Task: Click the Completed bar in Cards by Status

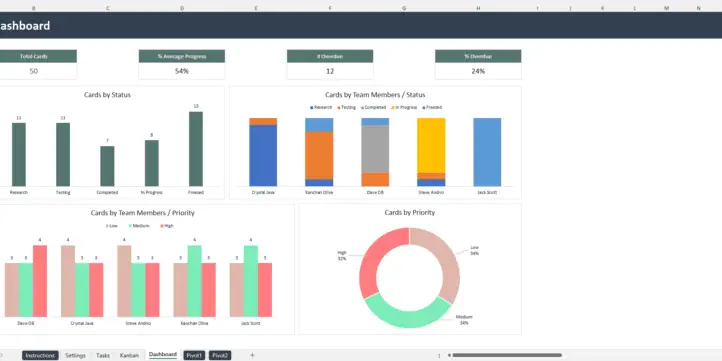Action: click(x=107, y=166)
